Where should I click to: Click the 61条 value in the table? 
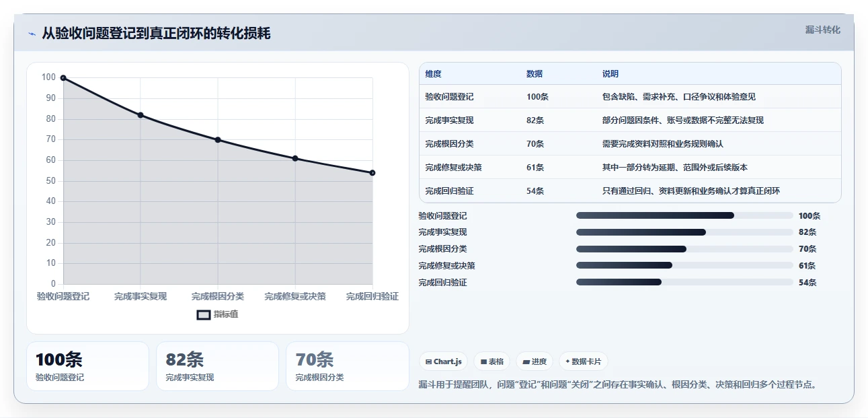535,168
